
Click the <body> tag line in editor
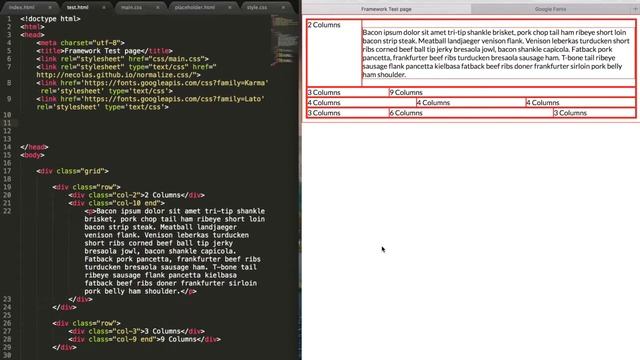pos(32,155)
